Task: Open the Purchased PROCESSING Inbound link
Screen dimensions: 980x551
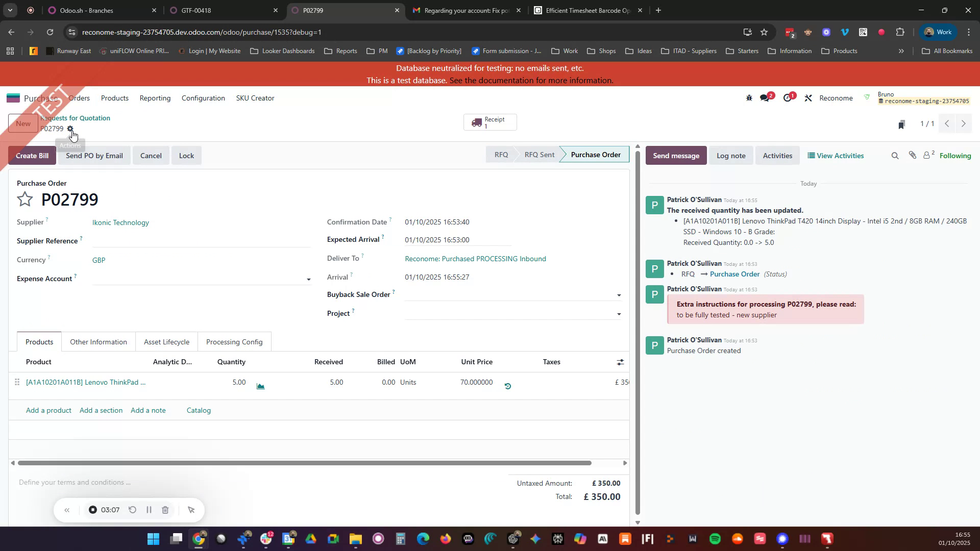Action: (x=475, y=259)
